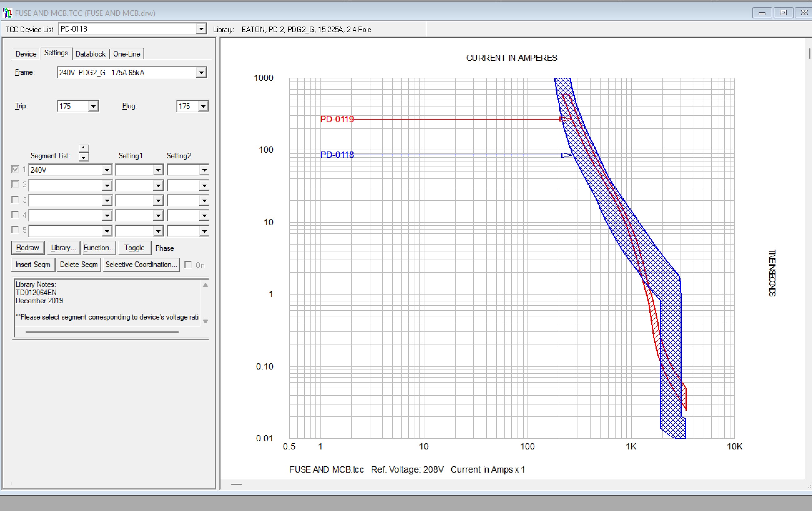Click the PD-0119 curve arrow marker

[x=564, y=119]
